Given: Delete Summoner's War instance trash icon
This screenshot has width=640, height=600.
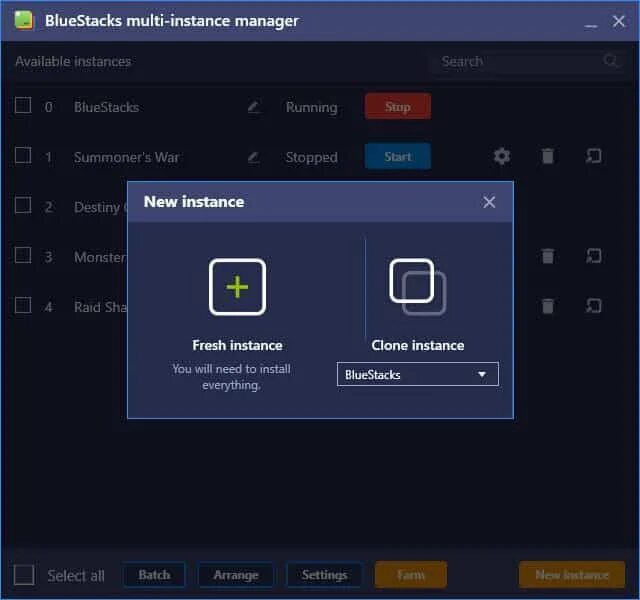Looking at the screenshot, I should click(548, 156).
